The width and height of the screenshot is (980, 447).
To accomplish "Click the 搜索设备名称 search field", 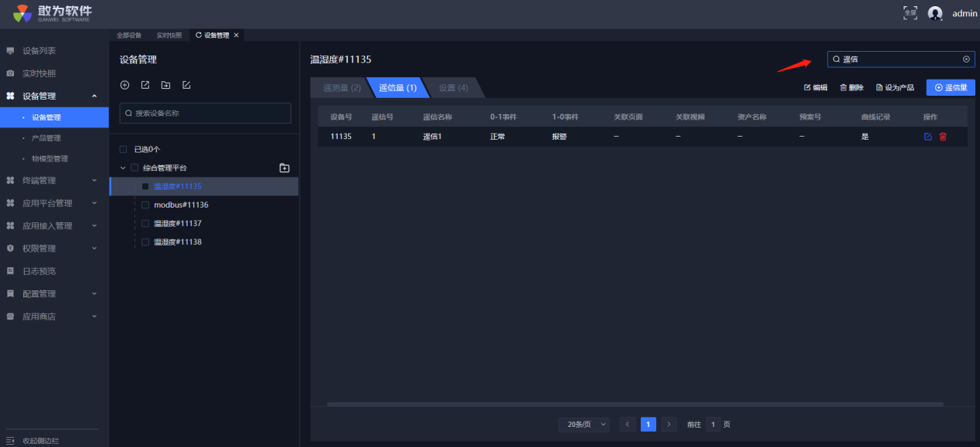I will (x=206, y=113).
